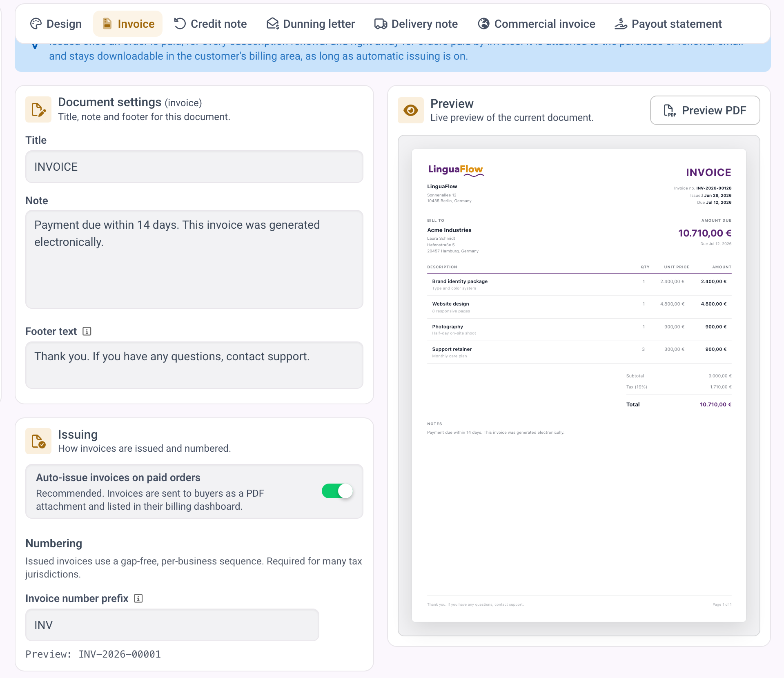Click the Issuing file-check icon
Image resolution: width=784 pixels, height=678 pixels.
[38, 441]
